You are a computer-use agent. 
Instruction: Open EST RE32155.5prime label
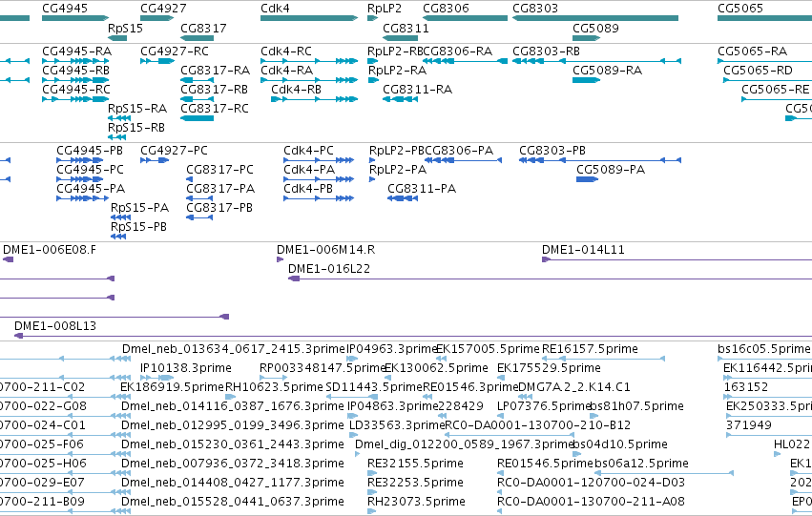point(415,464)
